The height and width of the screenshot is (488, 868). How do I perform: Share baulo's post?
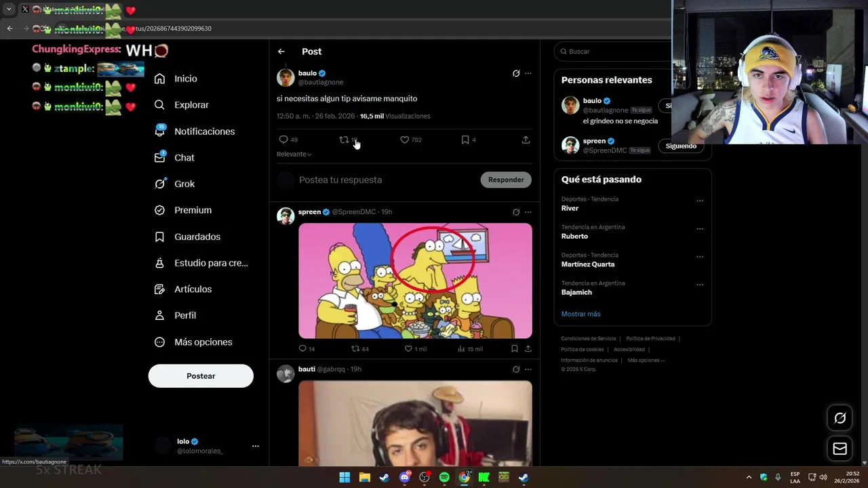(x=526, y=140)
